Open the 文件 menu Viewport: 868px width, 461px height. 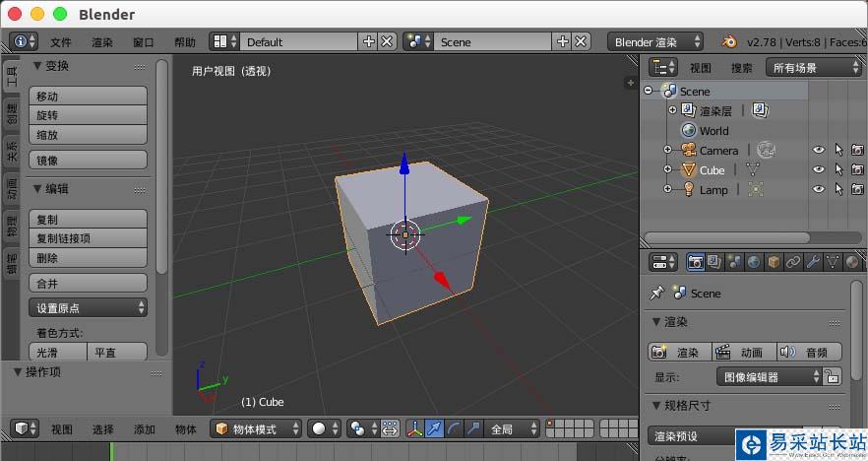tap(61, 42)
